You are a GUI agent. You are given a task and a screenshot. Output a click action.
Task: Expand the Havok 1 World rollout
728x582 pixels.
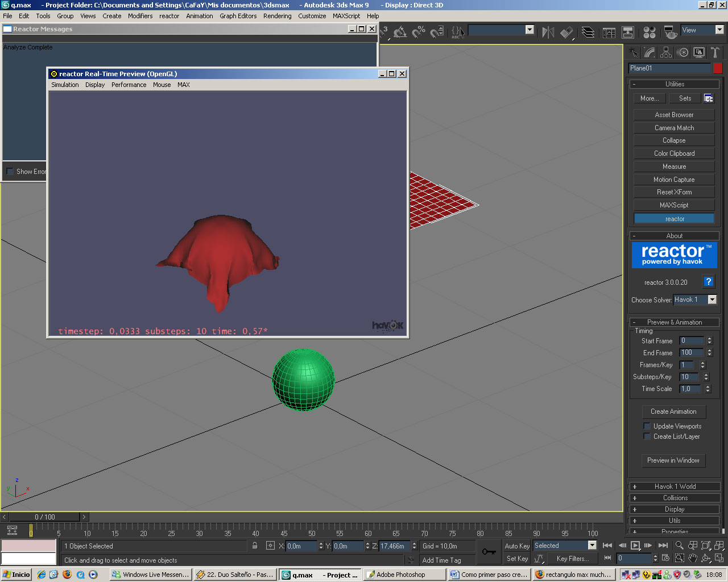(x=675, y=487)
